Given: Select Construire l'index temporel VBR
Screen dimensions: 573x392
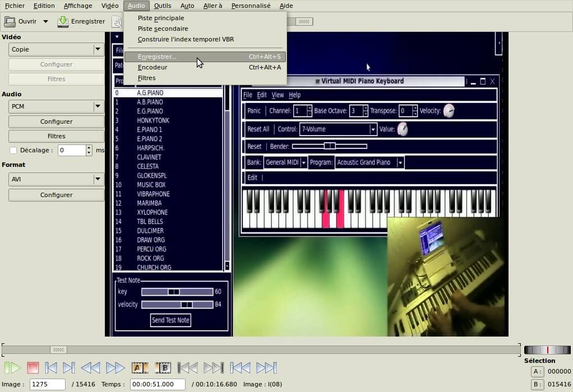Looking at the screenshot, I should point(205,39).
